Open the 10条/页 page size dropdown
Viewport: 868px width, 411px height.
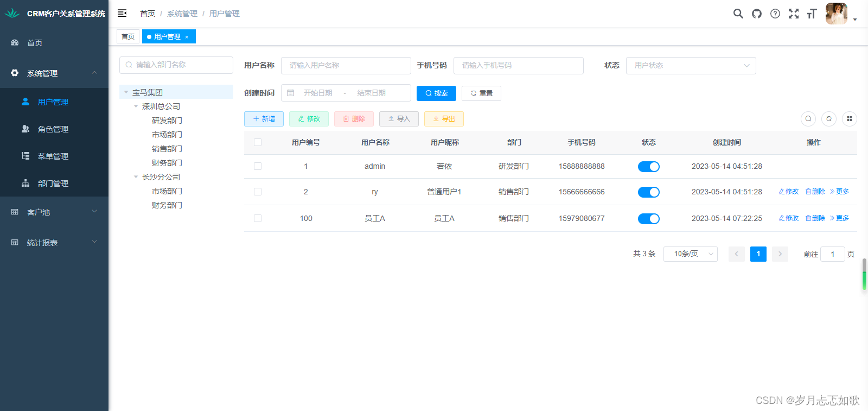691,254
